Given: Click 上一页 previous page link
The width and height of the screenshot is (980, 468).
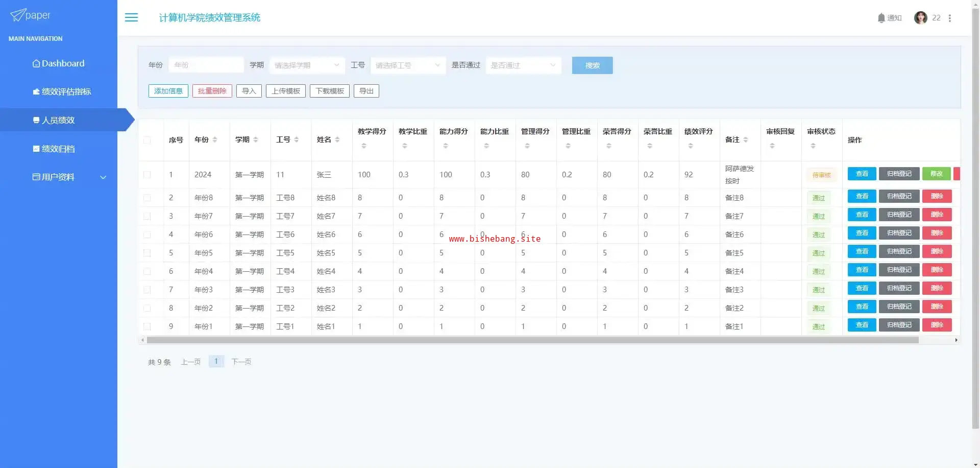Looking at the screenshot, I should pos(191,362).
